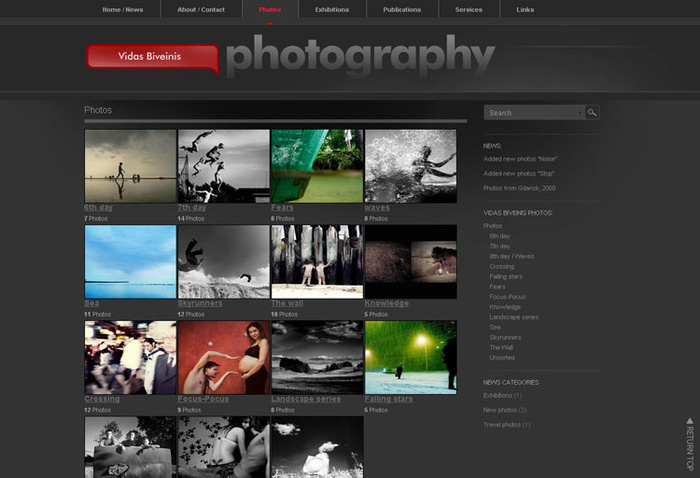This screenshot has width=700, height=478.
Task: Open the 6th day album thumbnail
Action: tap(130, 165)
